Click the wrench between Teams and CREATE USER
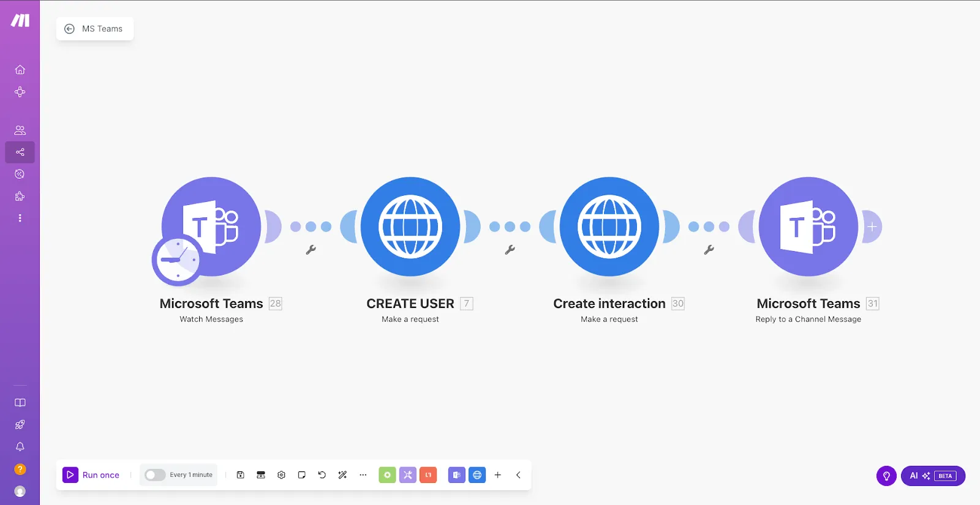This screenshot has height=505, width=980. (x=311, y=250)
